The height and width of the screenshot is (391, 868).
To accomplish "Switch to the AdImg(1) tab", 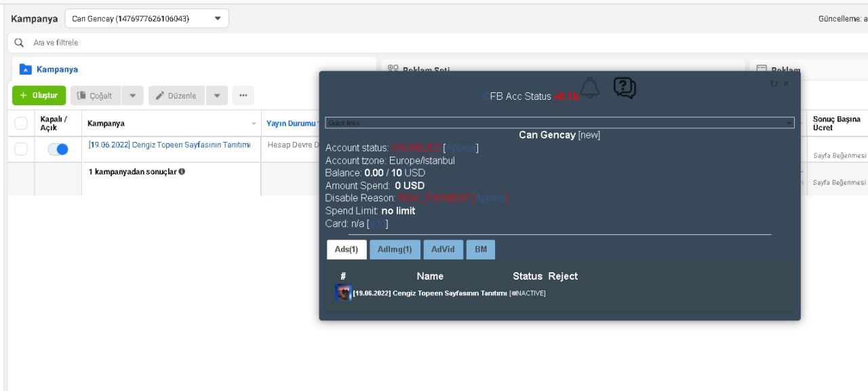I will (x=395, y=249).
